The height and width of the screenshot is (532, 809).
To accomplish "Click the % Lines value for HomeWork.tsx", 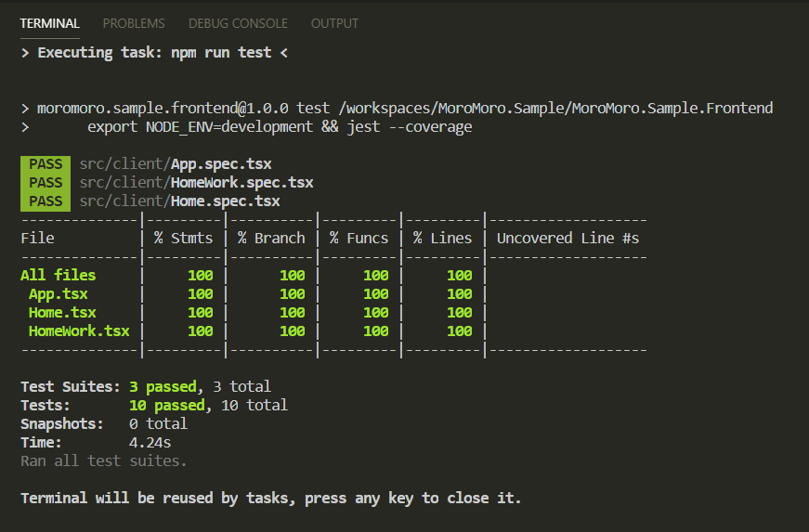I will click(459, 331).
